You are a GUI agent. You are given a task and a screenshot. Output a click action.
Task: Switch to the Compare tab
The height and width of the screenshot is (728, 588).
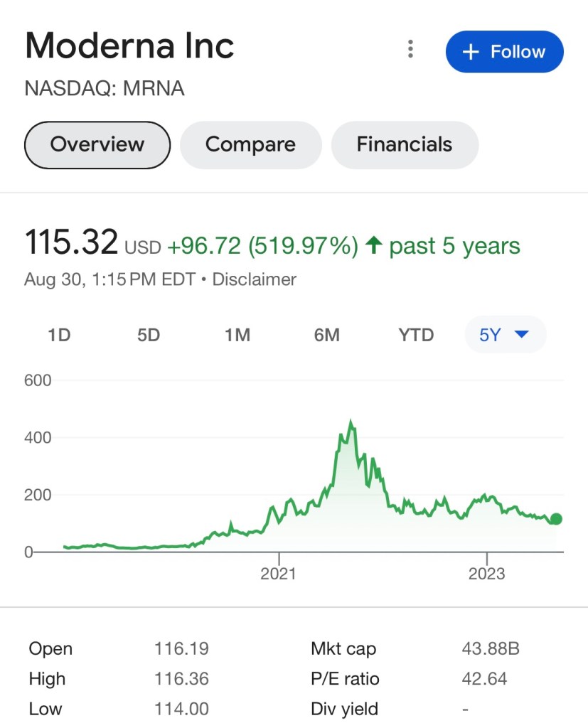(x=250, y=145)
